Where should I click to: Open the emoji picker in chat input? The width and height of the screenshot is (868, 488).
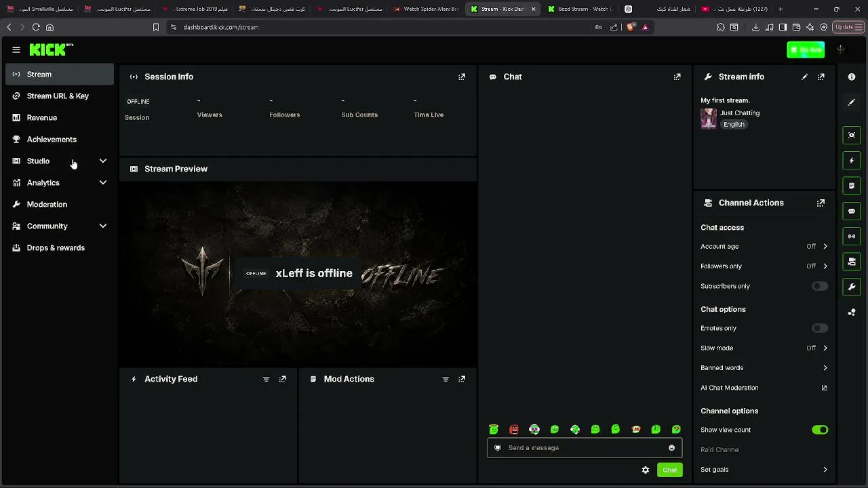[672, 447]
